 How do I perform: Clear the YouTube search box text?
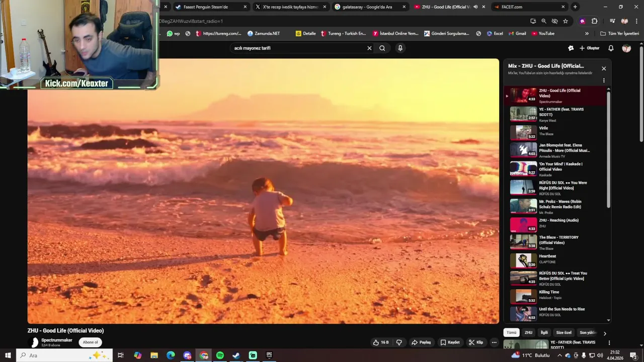click(369, 48)
